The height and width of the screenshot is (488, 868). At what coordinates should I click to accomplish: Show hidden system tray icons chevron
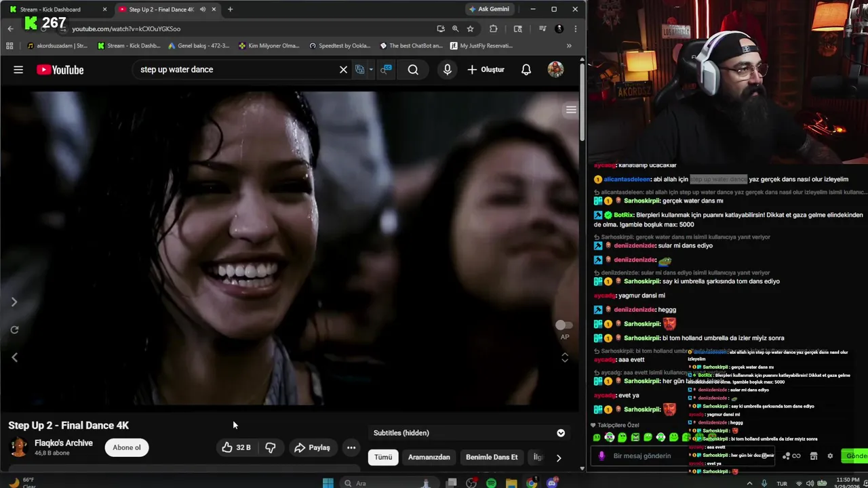[749, 483]
